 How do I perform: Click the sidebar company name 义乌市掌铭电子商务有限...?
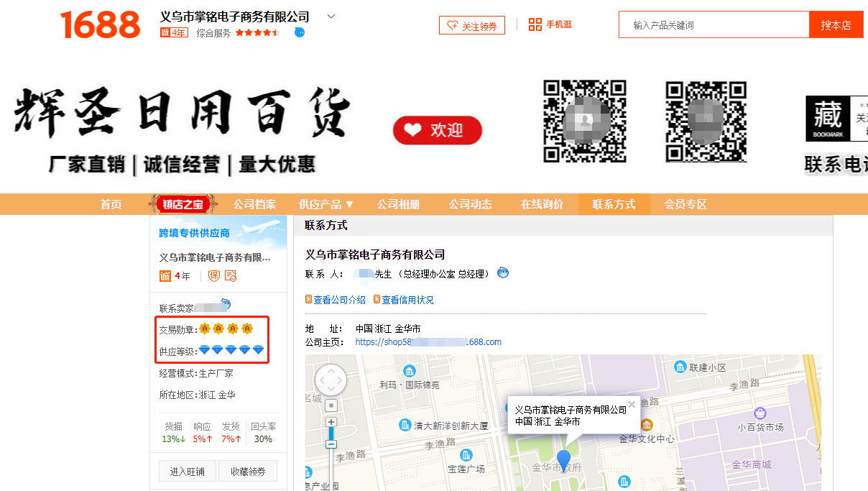tap(215, 257)
